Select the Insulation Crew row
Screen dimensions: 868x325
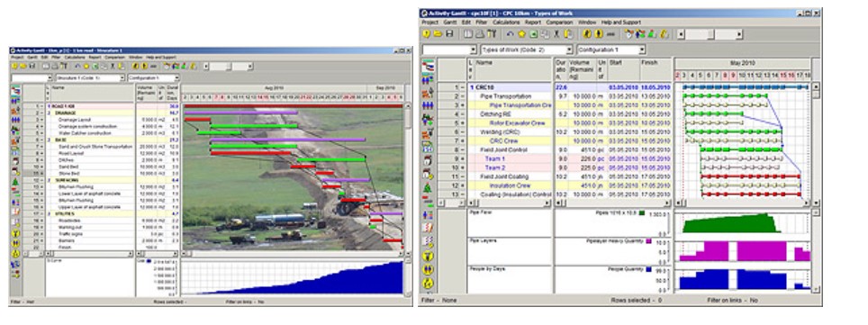(510, 185)
